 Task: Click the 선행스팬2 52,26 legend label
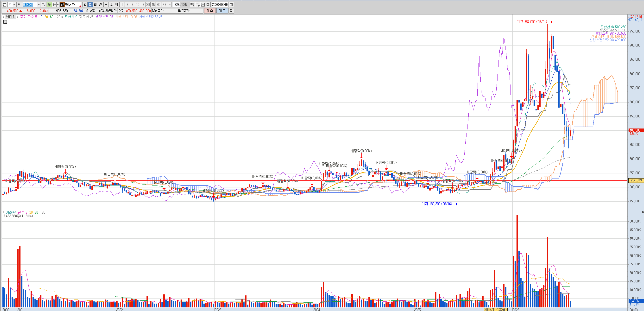(x=151, y=17)
